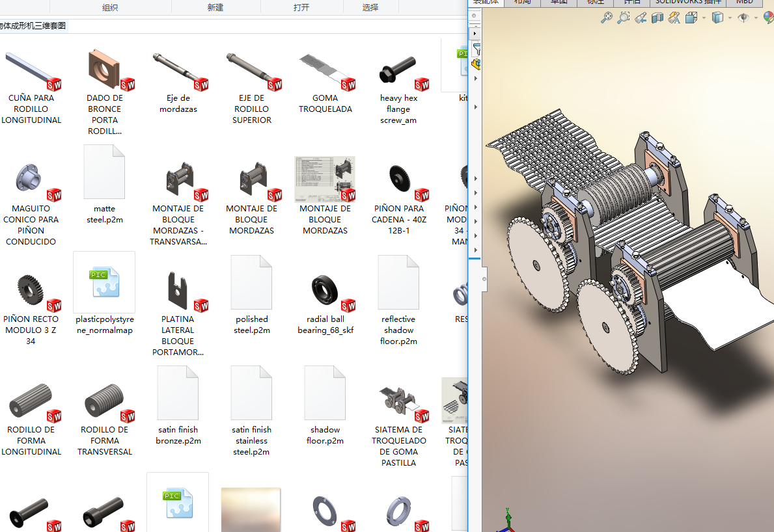Viewport: 774px width, 532px height.
Task: Click the Dynamic Annotation Views icon
Action: [x=674, y=18]
